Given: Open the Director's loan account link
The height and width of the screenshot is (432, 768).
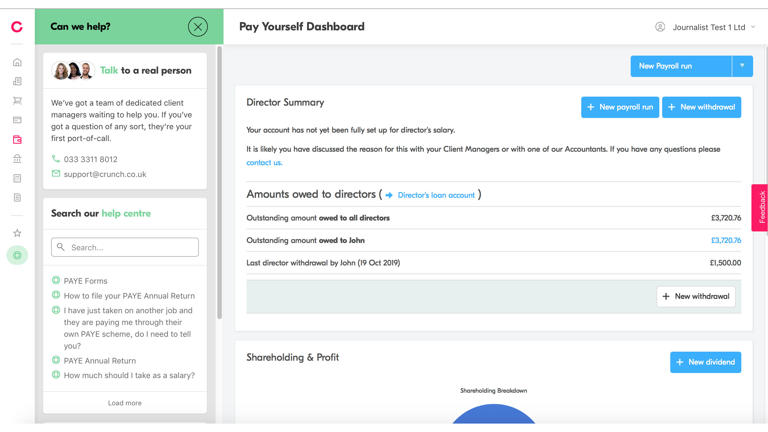Looking at the screenshot, I should 436,195.
